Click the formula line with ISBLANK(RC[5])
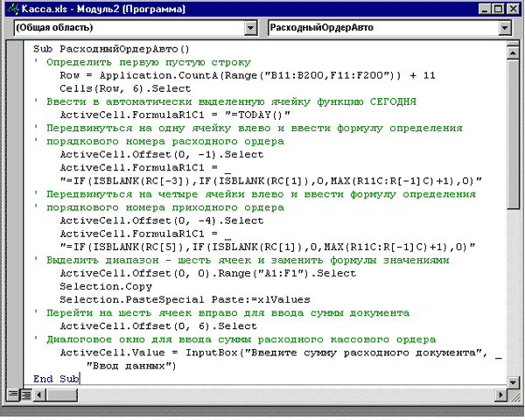The width and height of the screenshot is (525, 420). pyautogui.click(x=268, y=247)
